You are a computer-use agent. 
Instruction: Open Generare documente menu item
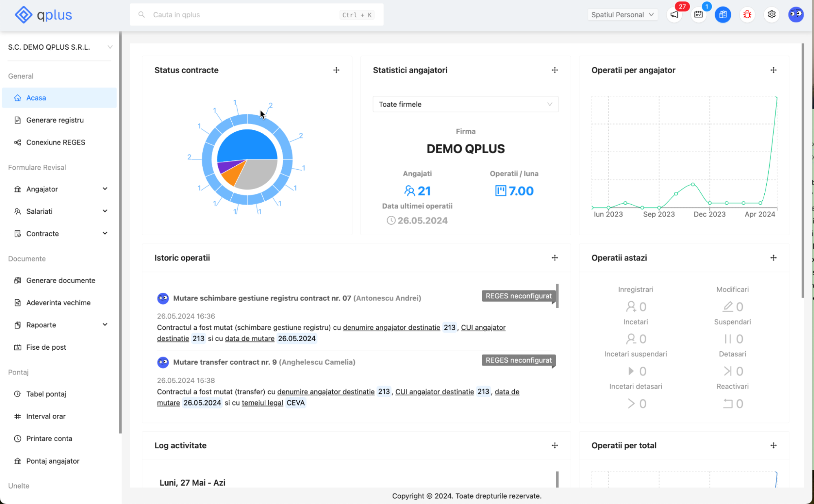coord(59,280)
